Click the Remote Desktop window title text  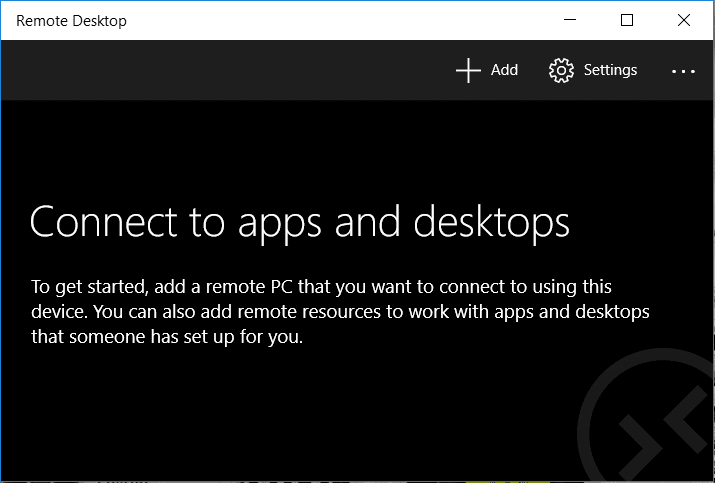tap(71, 21)
